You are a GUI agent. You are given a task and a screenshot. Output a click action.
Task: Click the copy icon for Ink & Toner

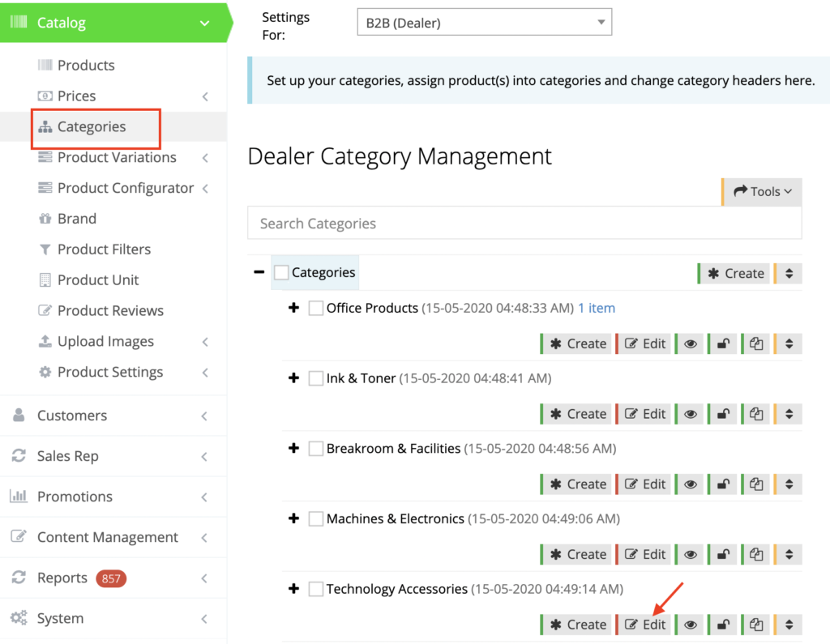755,414
